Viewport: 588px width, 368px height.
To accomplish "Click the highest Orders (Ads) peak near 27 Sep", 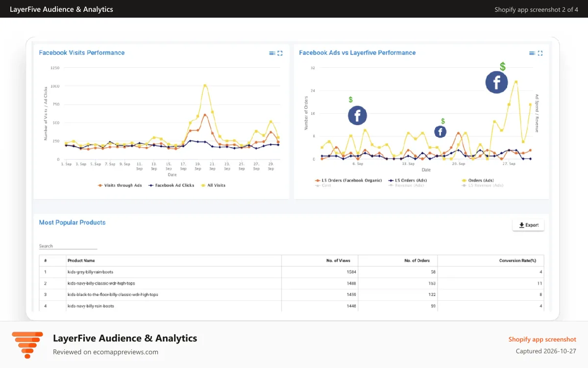I will (516, 82).
